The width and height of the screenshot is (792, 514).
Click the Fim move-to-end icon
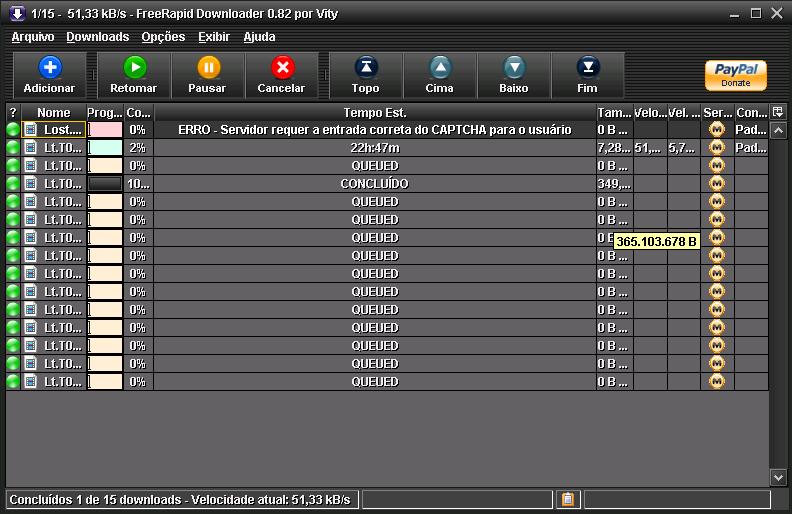(587, 68)
